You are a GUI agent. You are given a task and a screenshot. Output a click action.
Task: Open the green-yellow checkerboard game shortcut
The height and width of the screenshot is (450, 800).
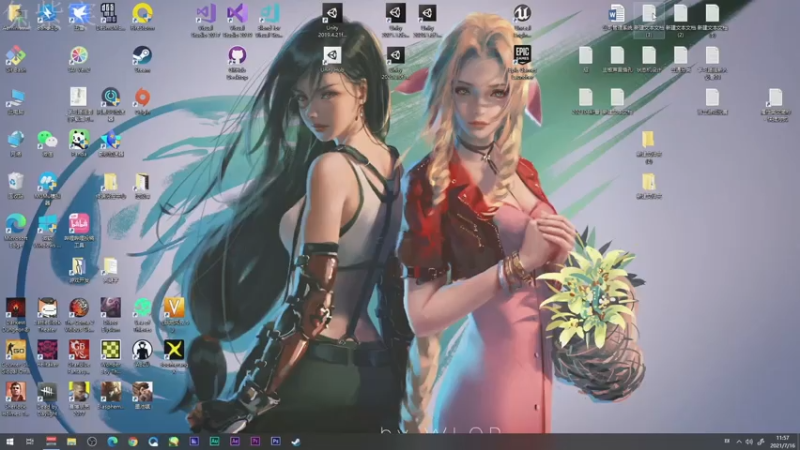point(111,357)
